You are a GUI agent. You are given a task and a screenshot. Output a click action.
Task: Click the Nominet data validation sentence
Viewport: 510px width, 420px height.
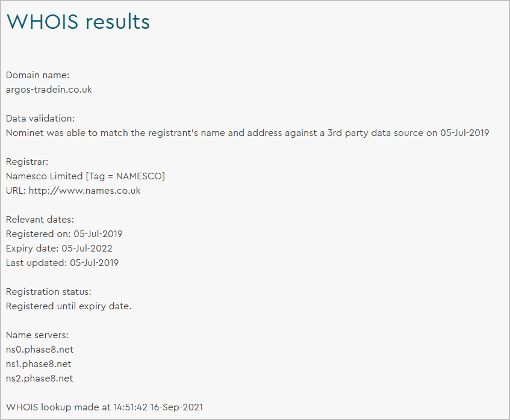pyautogui.click(x=247, y=133)
